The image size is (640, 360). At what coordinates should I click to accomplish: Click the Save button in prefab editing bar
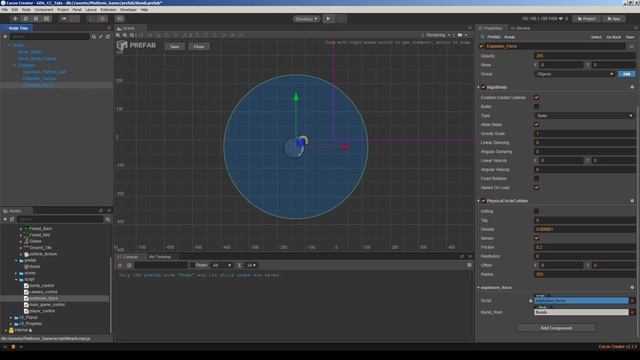pos(175,46)
